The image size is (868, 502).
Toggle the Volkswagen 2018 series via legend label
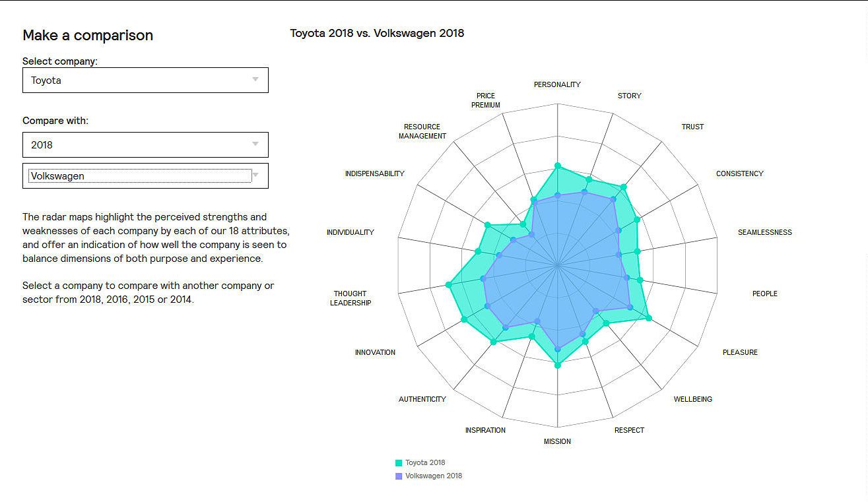click(x=433, y=476)
